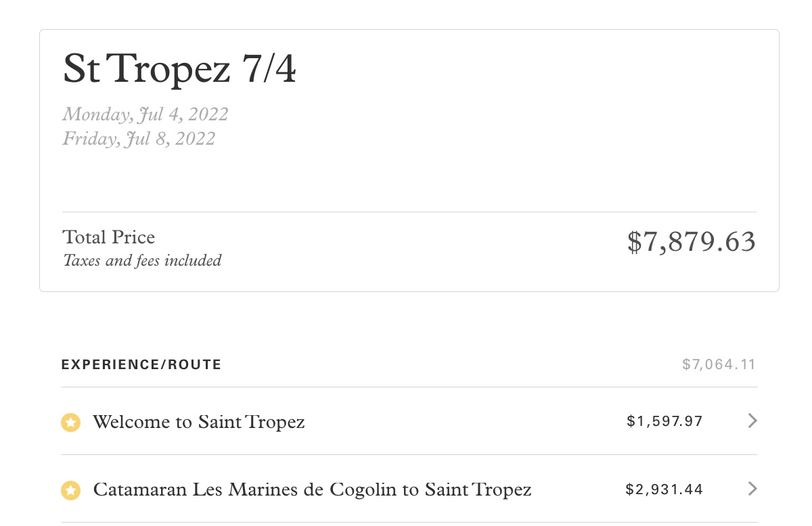
Task: Click the divider line under EXPERIENCE/ROUTE header
Action: 409,387
